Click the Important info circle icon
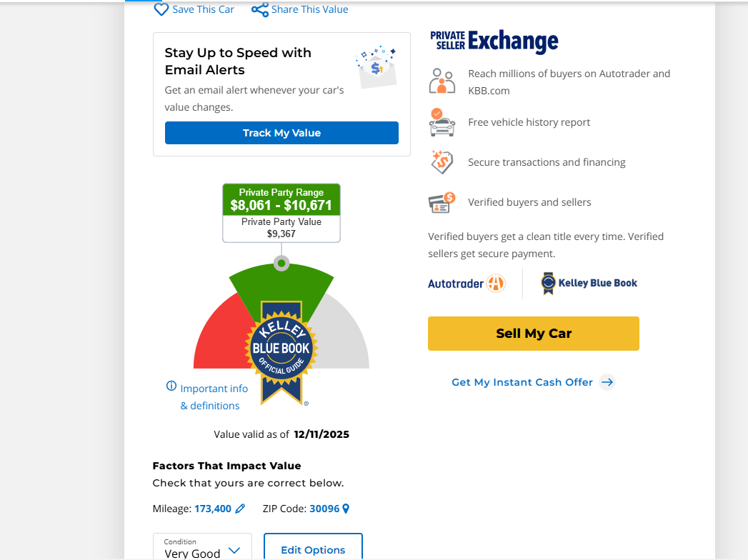 tap(171, 386)
